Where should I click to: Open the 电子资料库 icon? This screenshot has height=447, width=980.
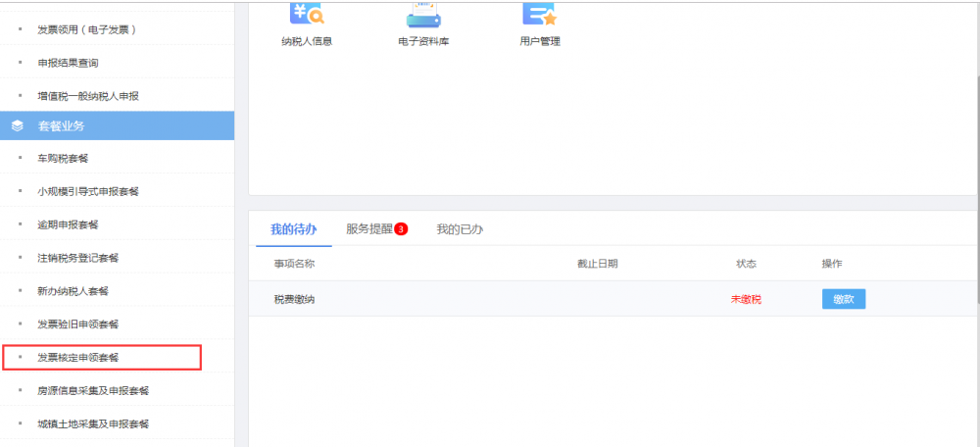click(x=423, y=15)
